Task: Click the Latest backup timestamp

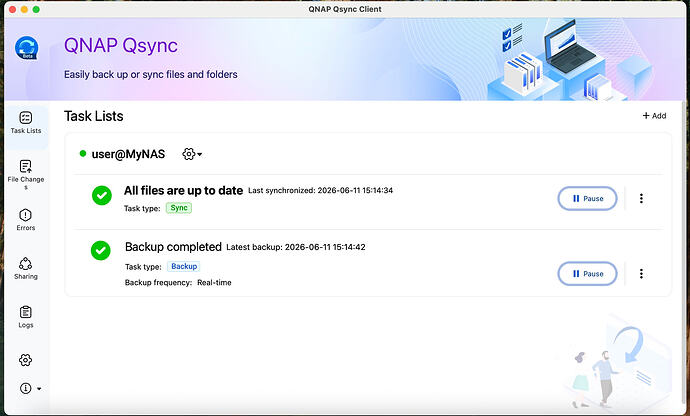Action: (296, 247)
